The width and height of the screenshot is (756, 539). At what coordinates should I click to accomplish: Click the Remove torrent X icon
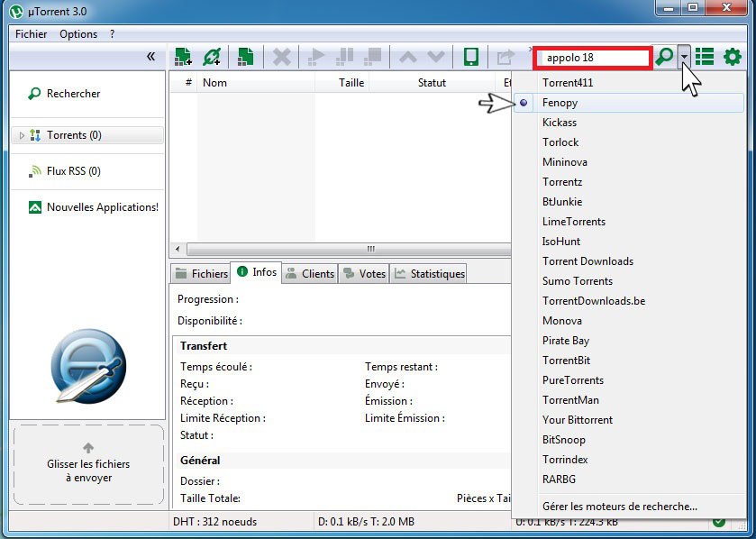281,57
